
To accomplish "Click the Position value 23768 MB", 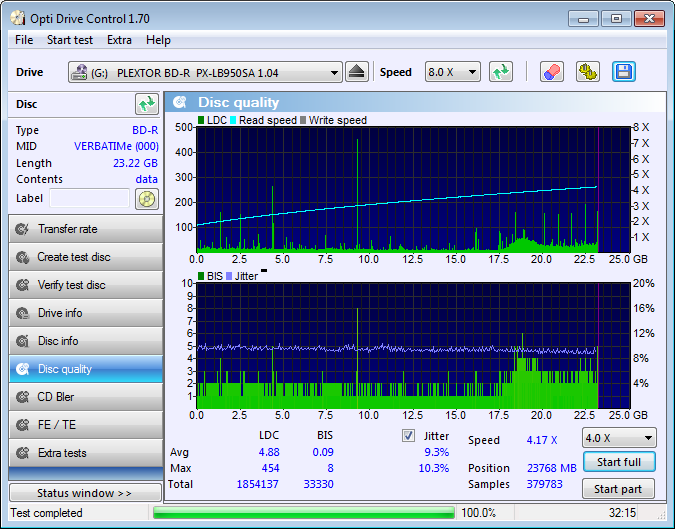I will tap(551, 468).
